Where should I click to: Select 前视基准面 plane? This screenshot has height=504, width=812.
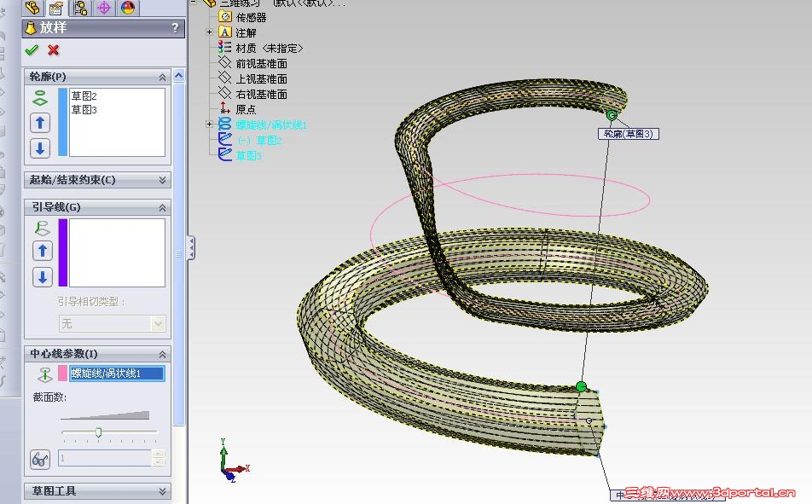(261, 64)
